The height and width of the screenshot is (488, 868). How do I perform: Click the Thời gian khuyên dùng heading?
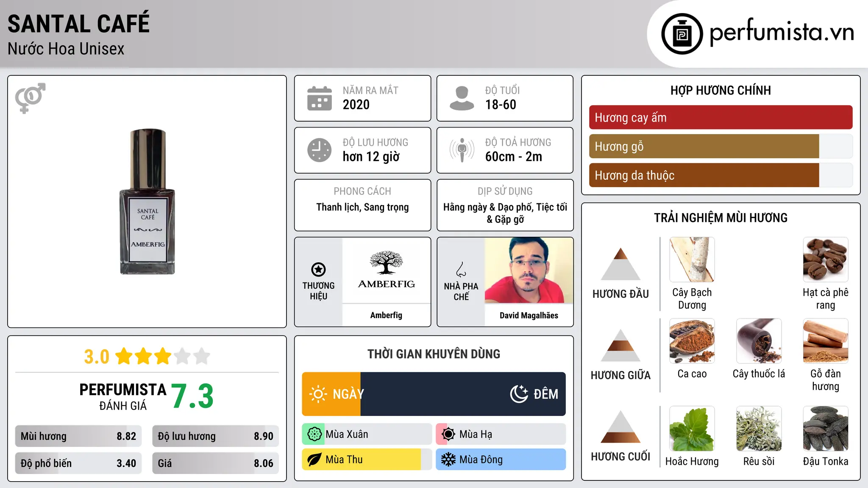coord(434,354)
